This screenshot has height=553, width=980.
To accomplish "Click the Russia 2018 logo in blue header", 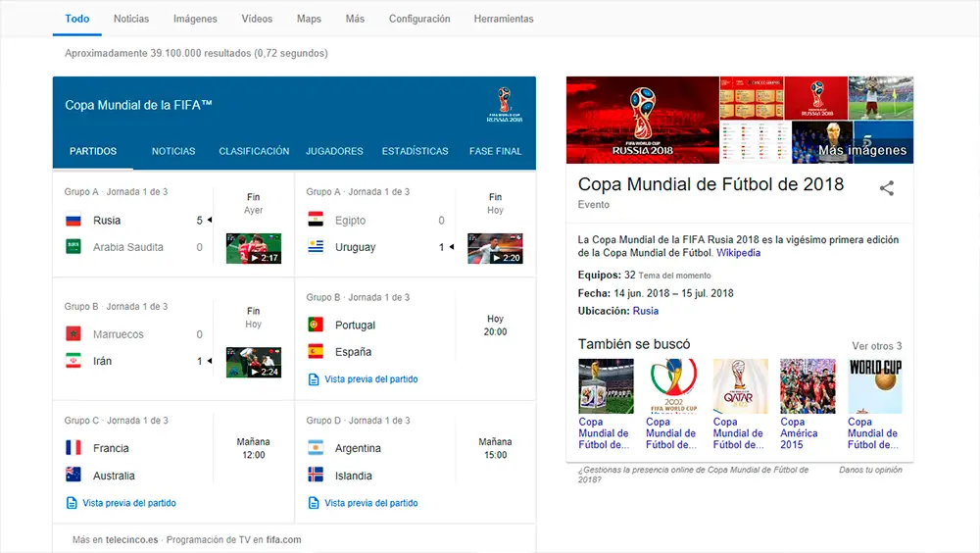I will coord(505,105).
